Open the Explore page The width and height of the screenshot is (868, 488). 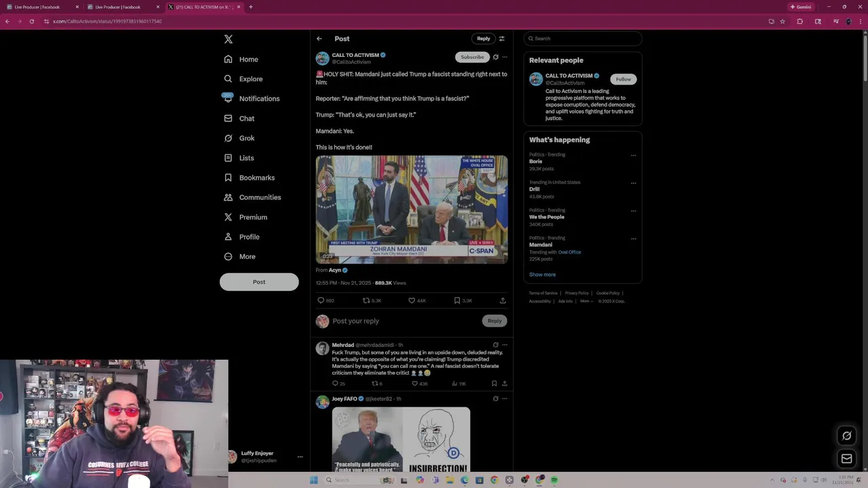tap(243, 79)
